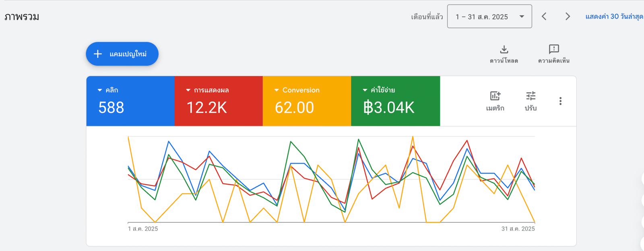This screenshot has height=251, width=644.
Task: Open the ปรับ adjust sliders icon
Action: point(530,96)
